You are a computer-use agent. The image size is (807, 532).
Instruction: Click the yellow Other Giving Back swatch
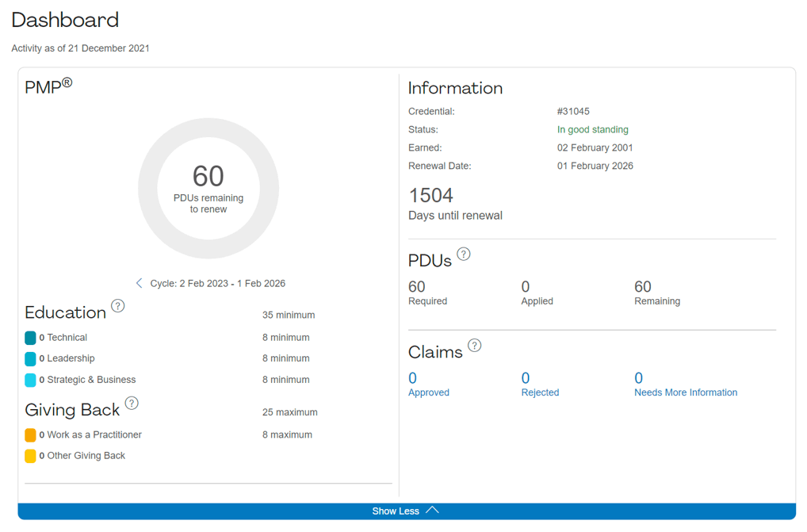(30, 456)
